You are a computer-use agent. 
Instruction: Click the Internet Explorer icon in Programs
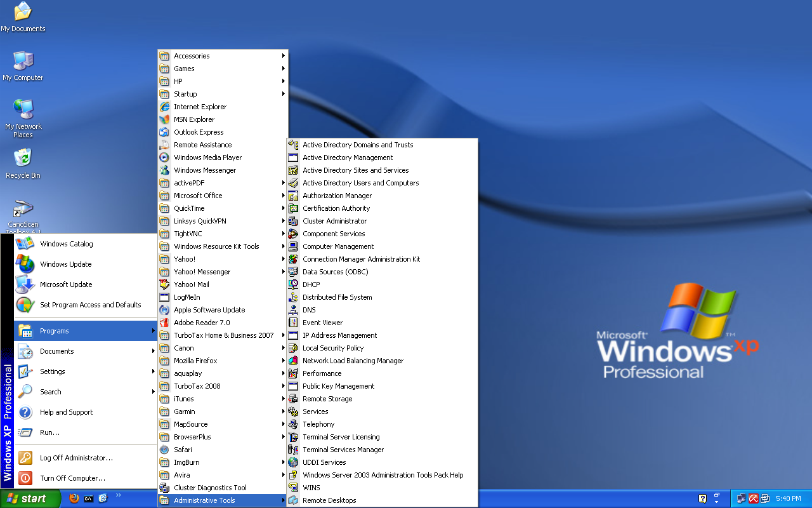pyautogui.click(x=165, y=107)
